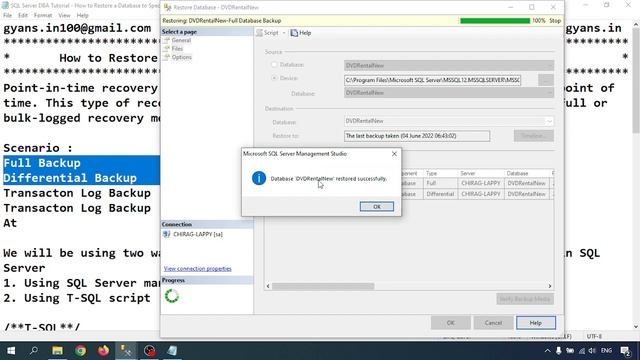Click the CHIRAG-LAPPY [sa] connection server icon
This screenshot has height=360, width=640.
pyautogui.click(x=166, y=234)
